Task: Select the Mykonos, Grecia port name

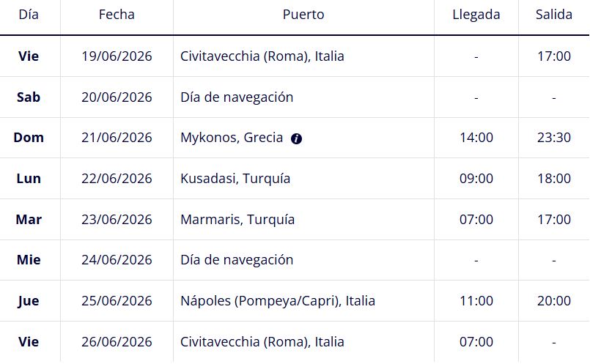Action: [231, 138]
